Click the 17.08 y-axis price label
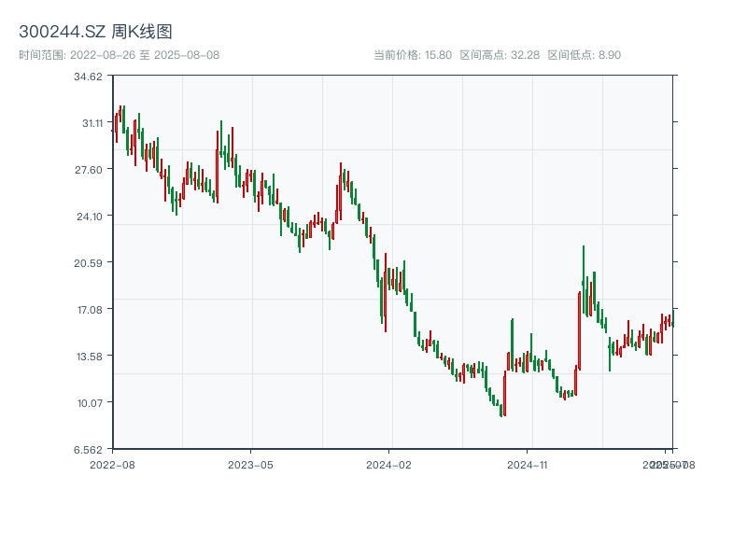The height and width of the screenshot is (560, 747). point(89,310)
